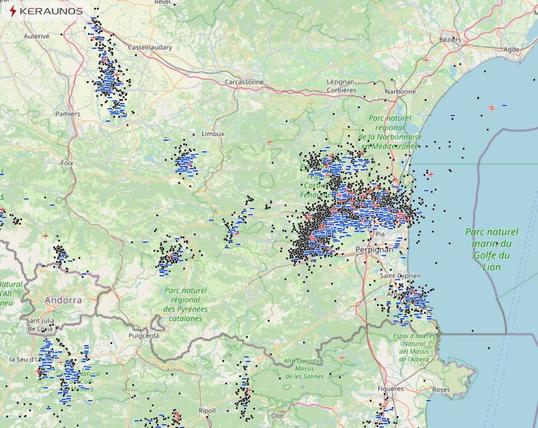The image size is (538, 428).
Task: Select the Puigcerdà town label
Action: point(144,335)
